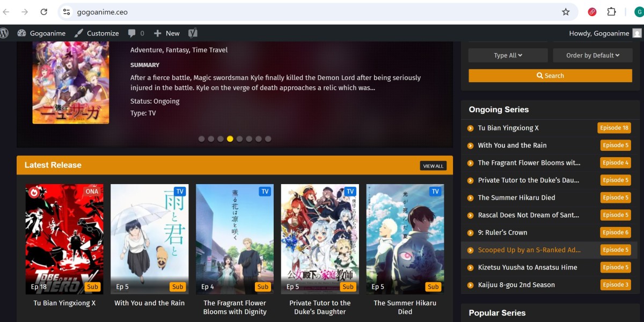Viewport: 644px width, 322px height.
Task: Click the browser forward arrow
Action: click(x=25, y=12)
